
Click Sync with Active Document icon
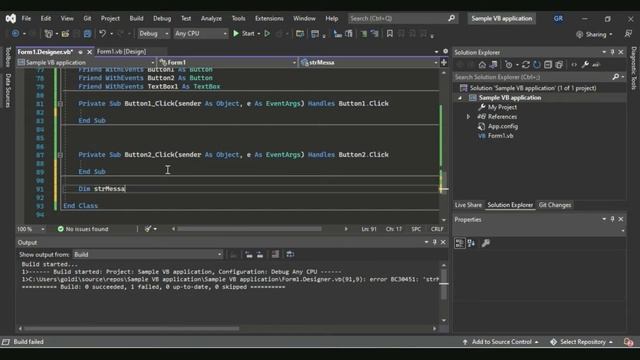[526, 64]
